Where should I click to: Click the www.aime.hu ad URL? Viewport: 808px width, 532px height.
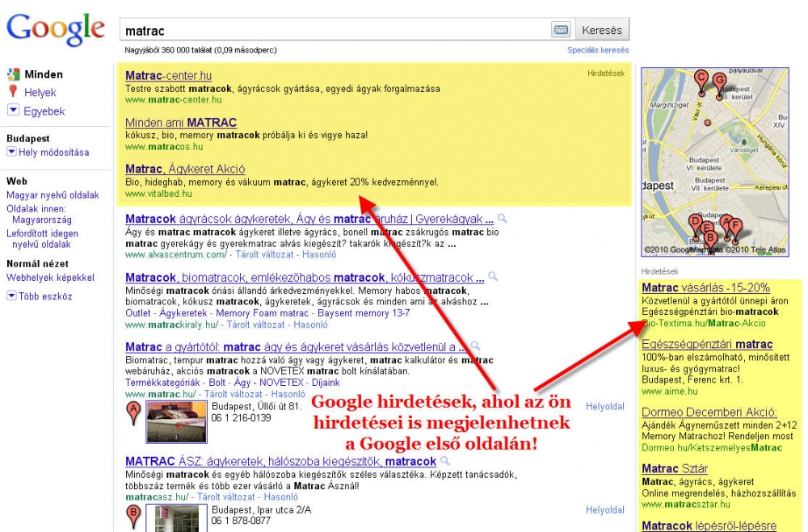[669, 392]
